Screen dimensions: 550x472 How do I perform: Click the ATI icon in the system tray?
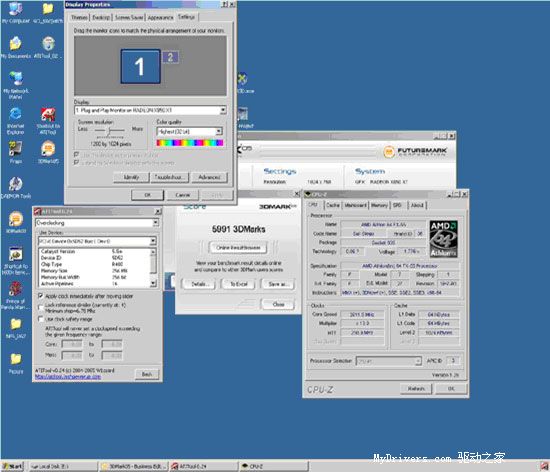(x=544, y=466)
